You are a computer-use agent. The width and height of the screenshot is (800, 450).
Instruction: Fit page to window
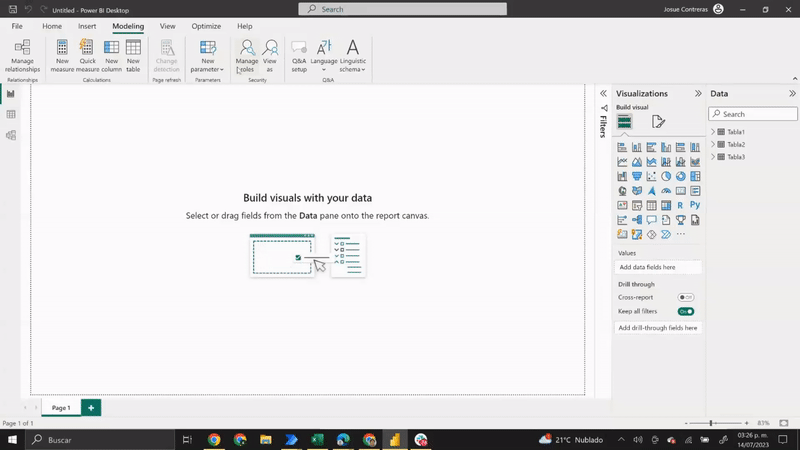click(784, 423)
